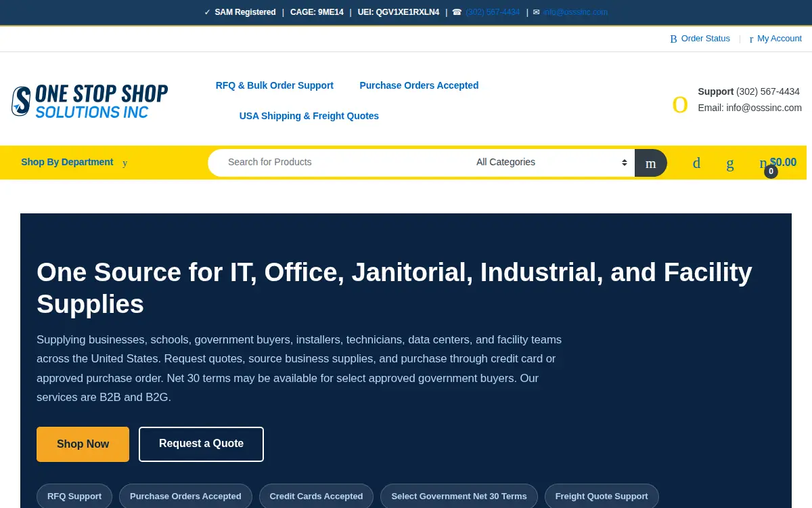The width and height of the screenshot is (812, 508).
Task: Click Request a Quote button
Action: [x=201, y=444]
